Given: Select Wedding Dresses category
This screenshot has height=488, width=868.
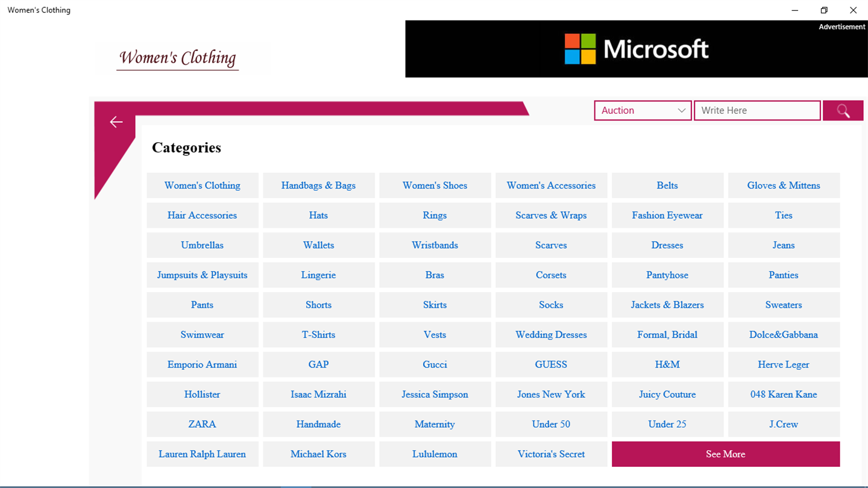Looking at the screenshot, I should pos(552,335).
